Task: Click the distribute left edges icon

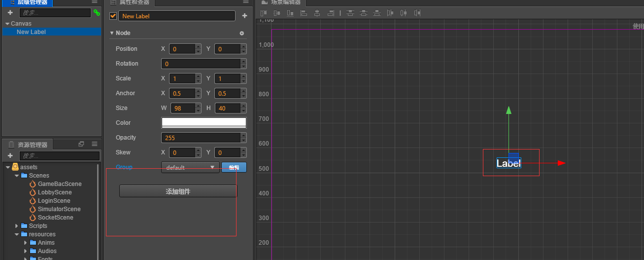Action: [390, 13]
